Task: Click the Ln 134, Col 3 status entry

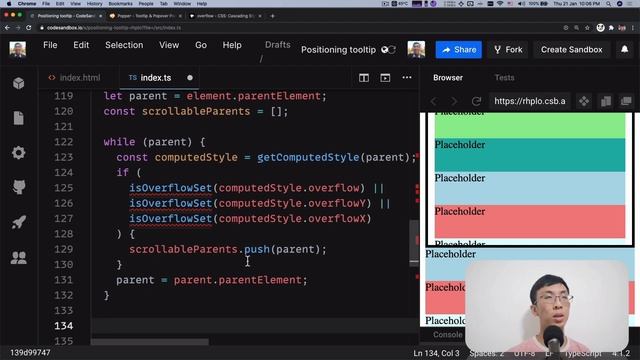Action: pyautogui.click(x=436, y=353)
